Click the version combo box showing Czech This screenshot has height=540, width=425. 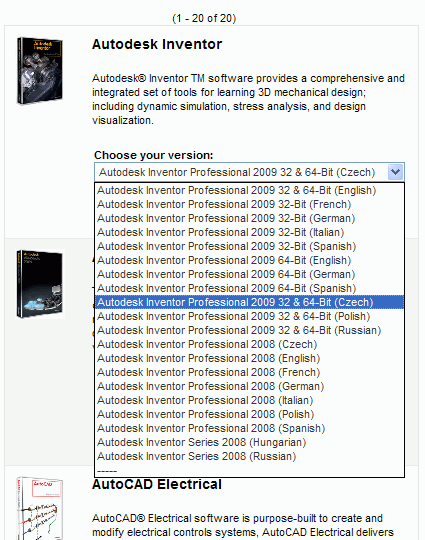click(x=249, y=172)
